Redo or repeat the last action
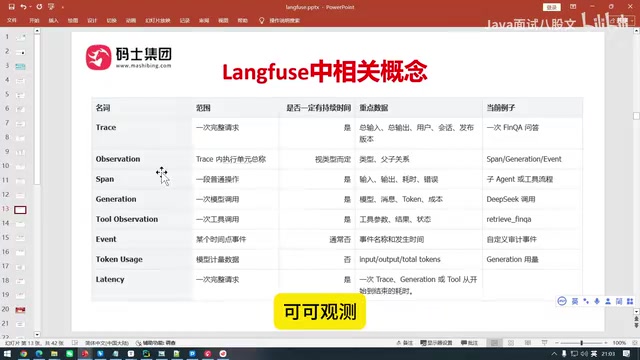The height and width of the screenshot is (360, 640). (x=39, y=7)
